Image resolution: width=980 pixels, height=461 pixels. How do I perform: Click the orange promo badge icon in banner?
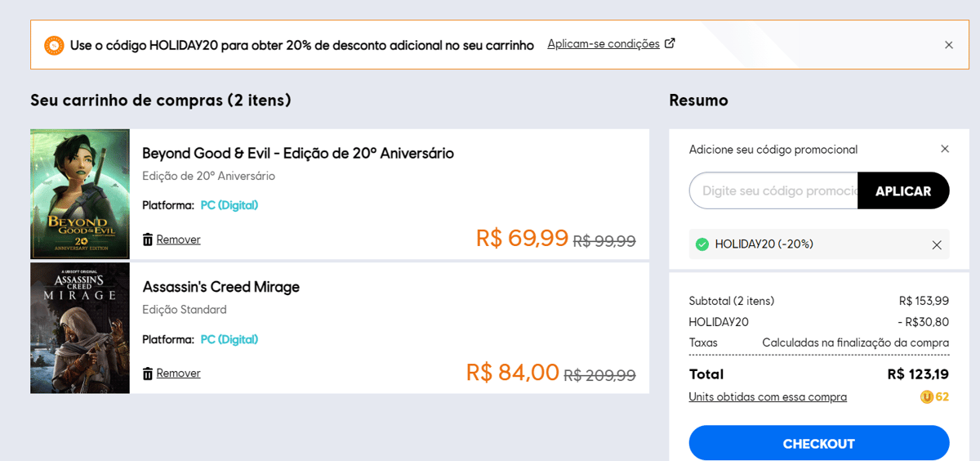click(54, 45)
